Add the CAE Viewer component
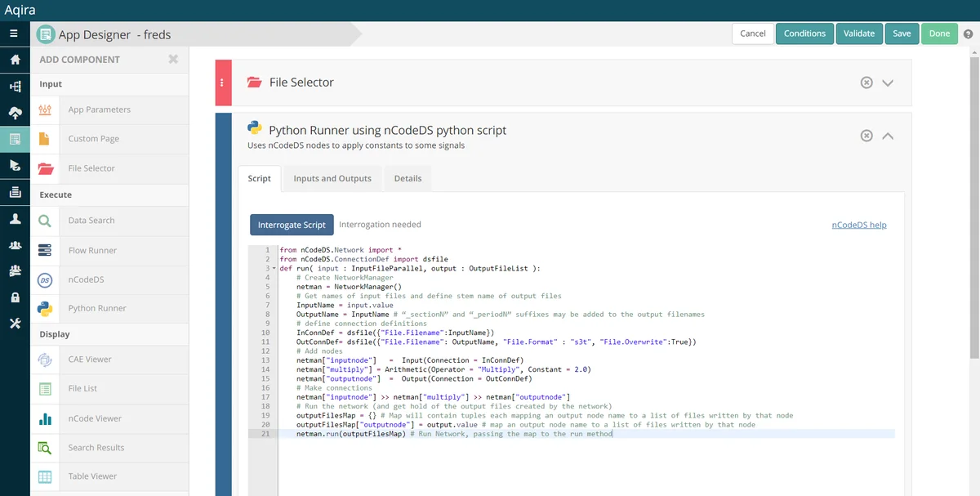 109,360
